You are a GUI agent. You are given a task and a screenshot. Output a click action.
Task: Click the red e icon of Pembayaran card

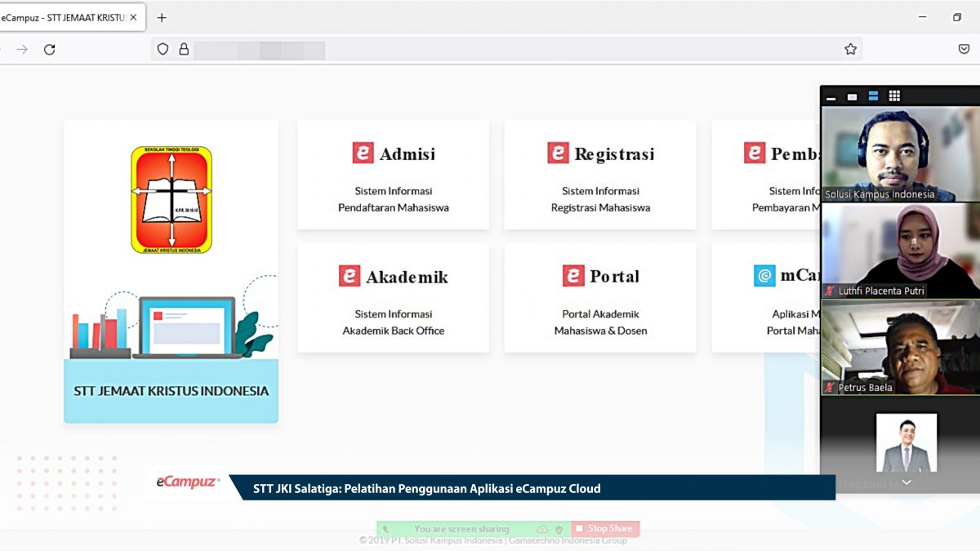tap(755, 153)
